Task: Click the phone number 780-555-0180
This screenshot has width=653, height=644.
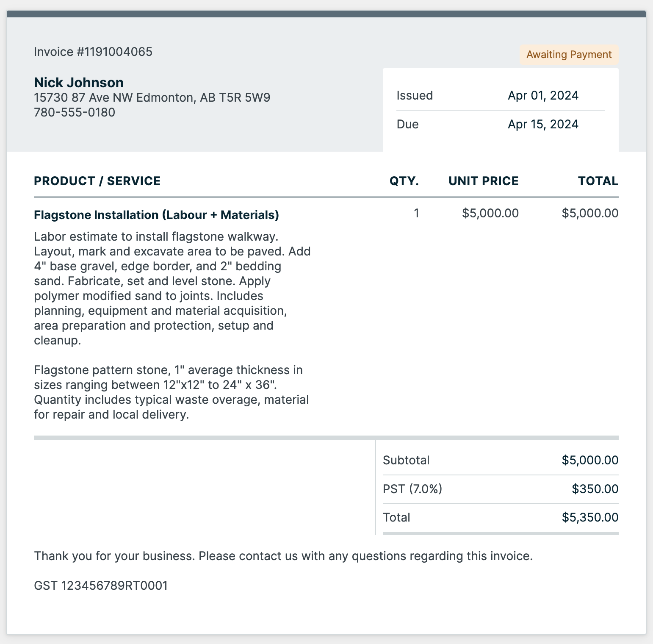Action: point(75,112)
